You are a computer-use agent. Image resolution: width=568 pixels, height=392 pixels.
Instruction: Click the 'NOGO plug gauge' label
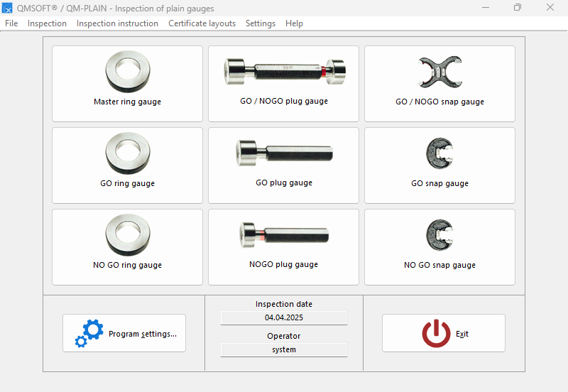click(283, 264)
